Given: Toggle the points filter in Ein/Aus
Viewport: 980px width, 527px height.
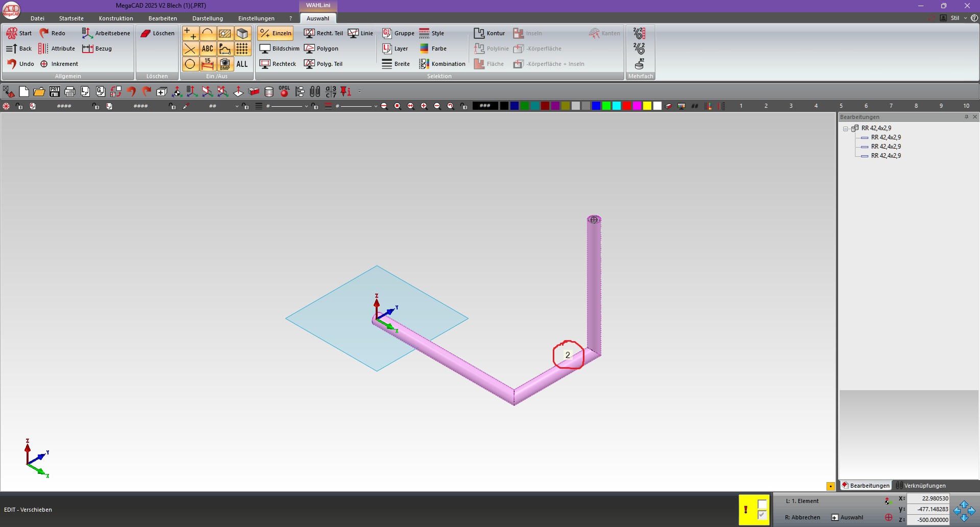Looking at the screenshot, I should click(x=190, y=34).
